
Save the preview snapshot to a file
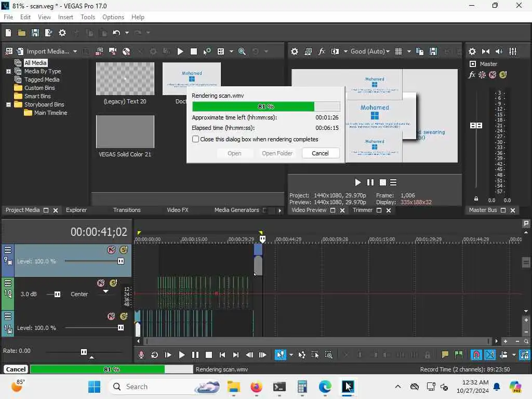(x=433, y=51)
